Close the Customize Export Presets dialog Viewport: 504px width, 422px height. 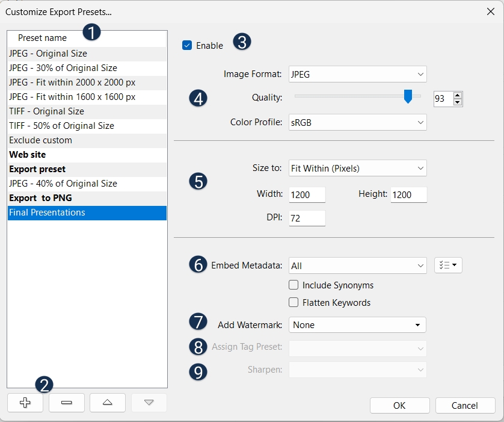490,11
